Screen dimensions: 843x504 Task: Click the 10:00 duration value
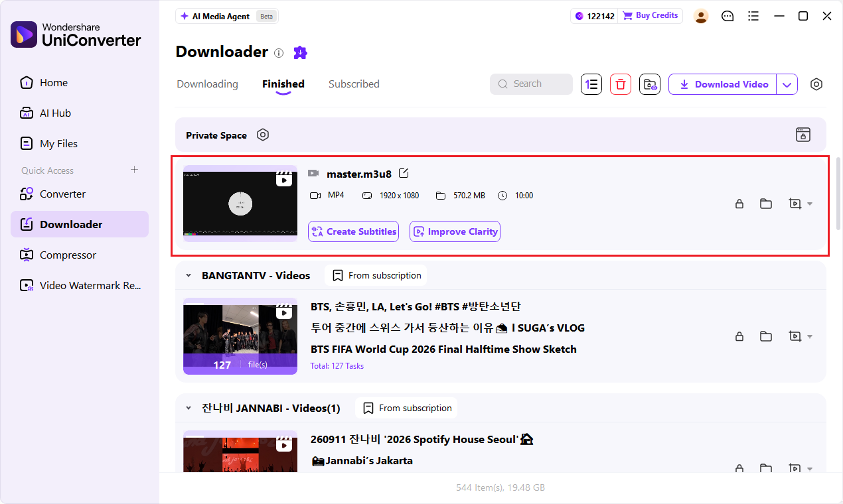coord(524,196)
